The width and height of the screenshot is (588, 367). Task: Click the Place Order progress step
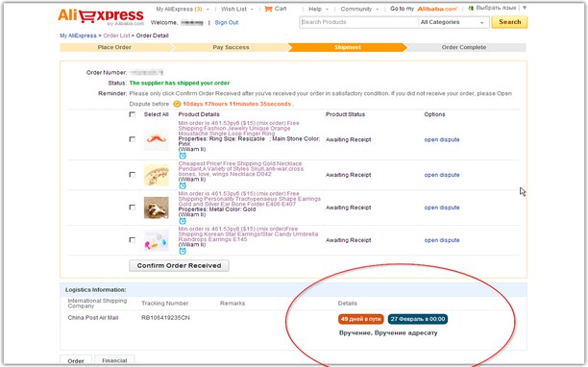click(114, 47)
